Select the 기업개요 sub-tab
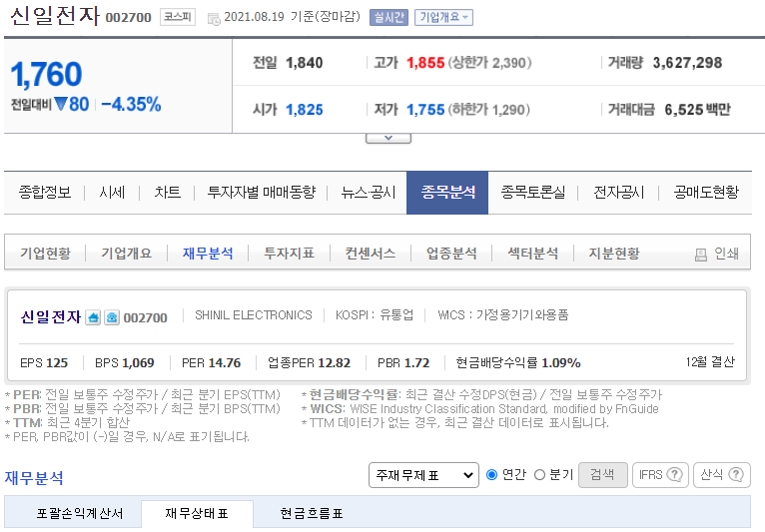 [127, 254]
